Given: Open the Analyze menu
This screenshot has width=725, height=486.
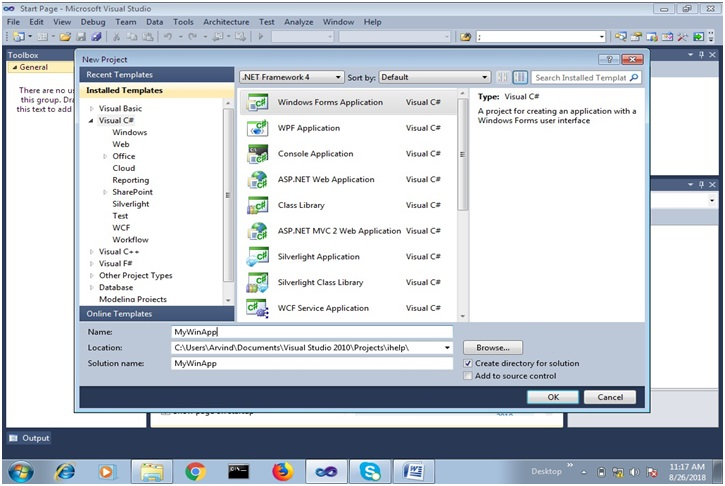Looking at the screenshot, I should (x=299, y=22).
